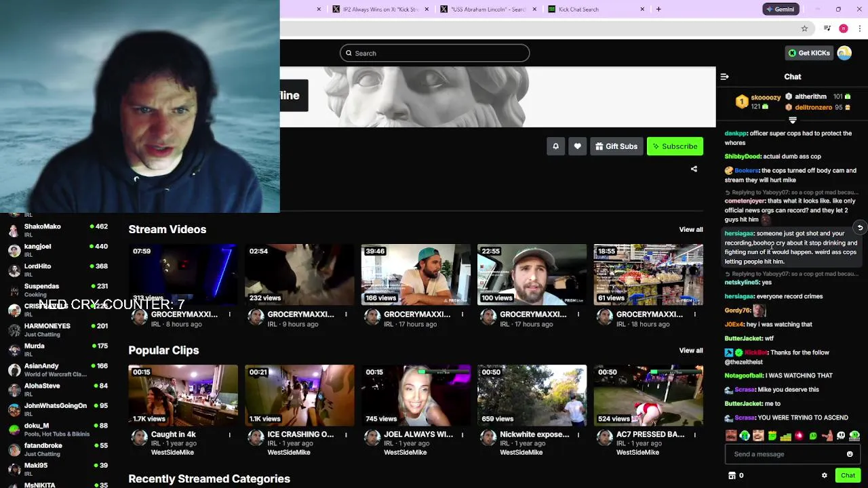868x488 pixels.
Task: Close the IP2 Always Wins tab
Action: click(x=427, y=9)
